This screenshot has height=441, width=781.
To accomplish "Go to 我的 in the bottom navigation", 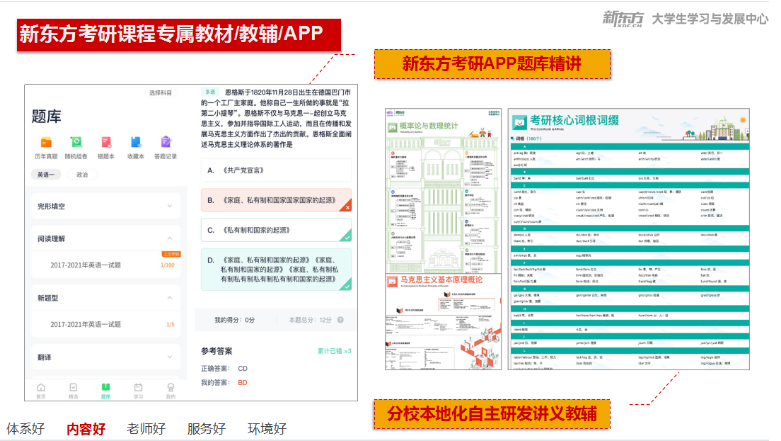I will coord(171,390).
